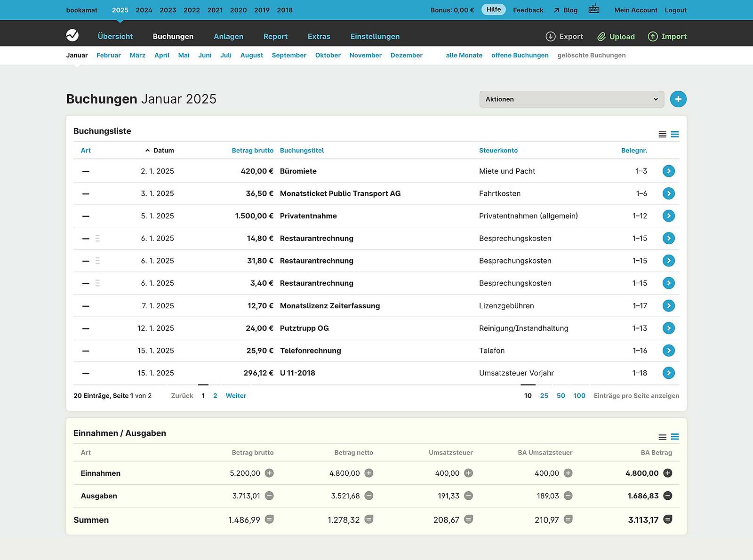Screen dimensions: 753x560
Task: Open 14,80 € Restaurantrechnung arrow
Action: (x=668, y=238)
